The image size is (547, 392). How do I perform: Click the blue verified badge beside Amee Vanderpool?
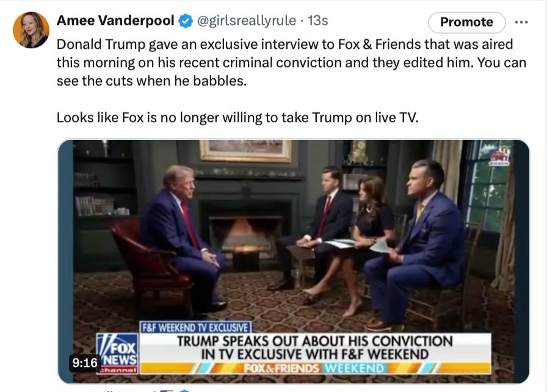click(186, 21)
